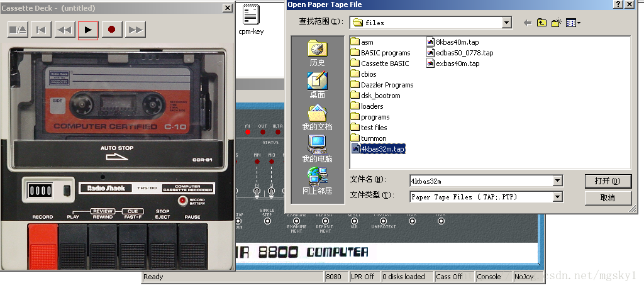Screen dimensions: 644x288
Task: Open the file name combo box dropdown
Action: pyautogui.click(x=557, y=181)
